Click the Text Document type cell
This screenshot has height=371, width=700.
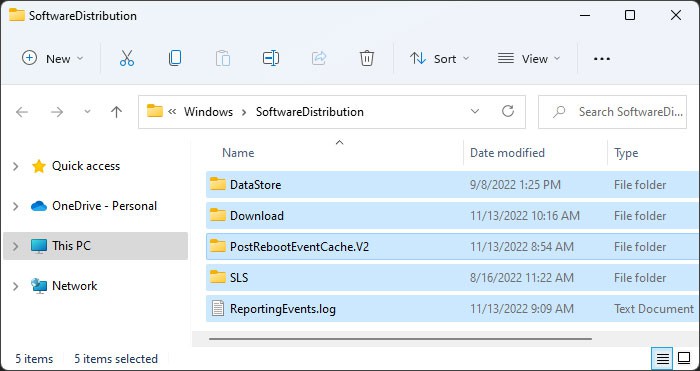tap(654, 308)
